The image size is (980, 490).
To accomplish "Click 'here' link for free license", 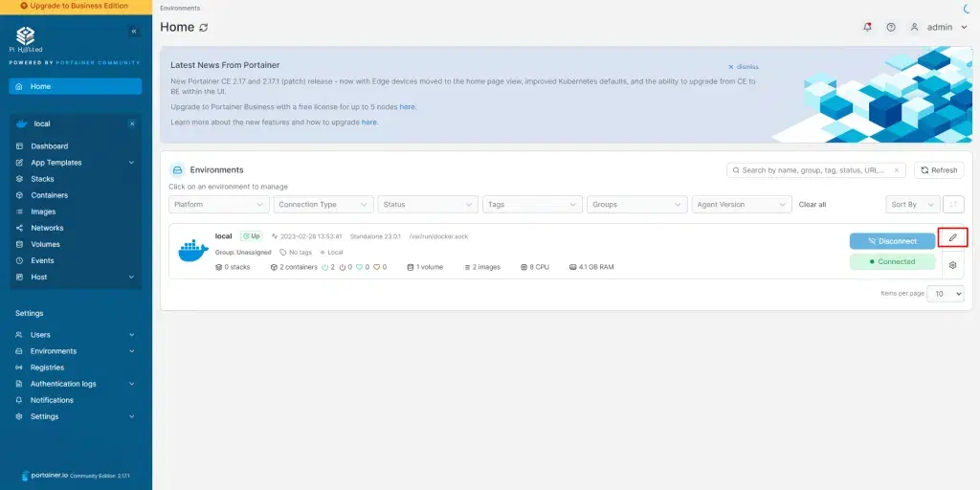I will coord(407,107).
